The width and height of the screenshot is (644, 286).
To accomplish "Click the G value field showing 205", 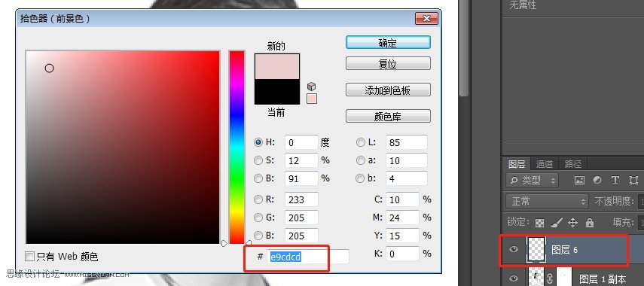I will pos(301,218).
